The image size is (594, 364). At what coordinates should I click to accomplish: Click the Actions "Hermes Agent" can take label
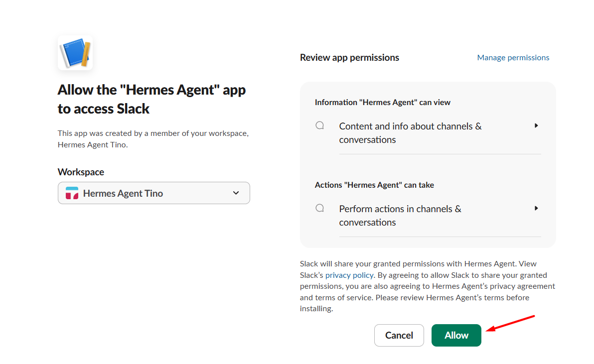374,185
